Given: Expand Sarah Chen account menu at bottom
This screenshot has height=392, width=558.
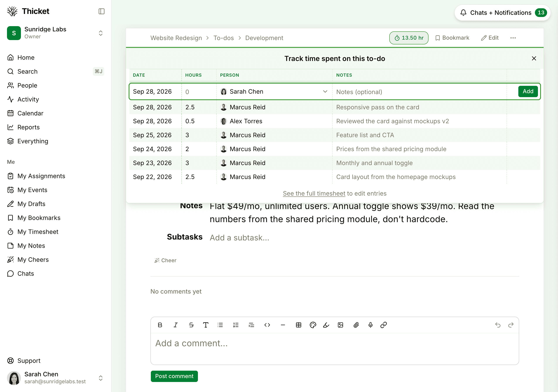Looking at the screenshot, I should (101, 378).
